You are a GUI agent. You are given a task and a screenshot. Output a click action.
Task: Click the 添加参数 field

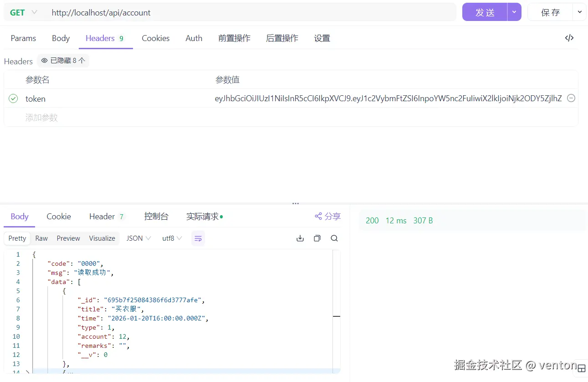click(41, 118)
